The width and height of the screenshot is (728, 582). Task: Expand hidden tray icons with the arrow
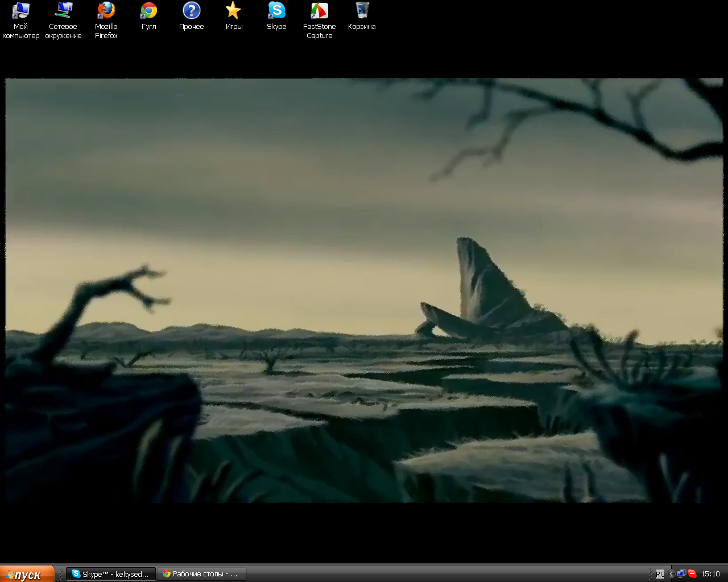[671, 574]
